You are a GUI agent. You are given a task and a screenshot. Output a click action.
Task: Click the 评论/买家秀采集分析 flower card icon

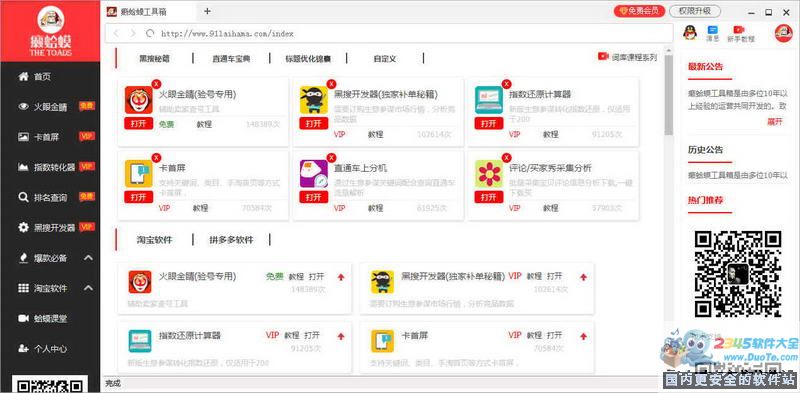point(489,174)
